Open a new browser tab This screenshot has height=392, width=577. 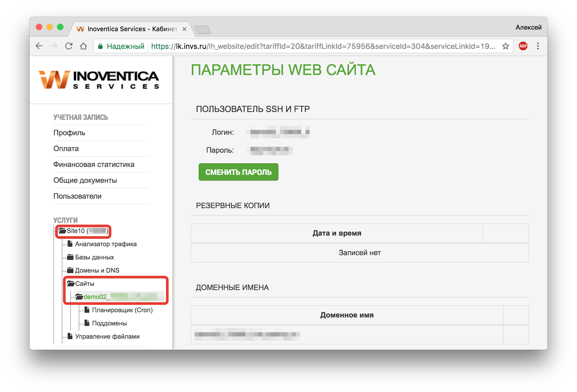coord(202,30)
